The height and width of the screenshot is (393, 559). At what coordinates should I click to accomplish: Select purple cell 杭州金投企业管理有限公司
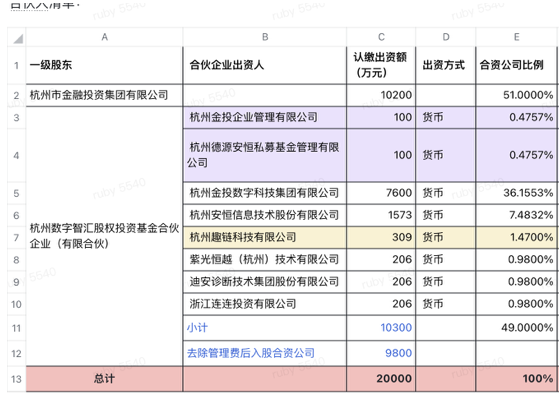265,117
